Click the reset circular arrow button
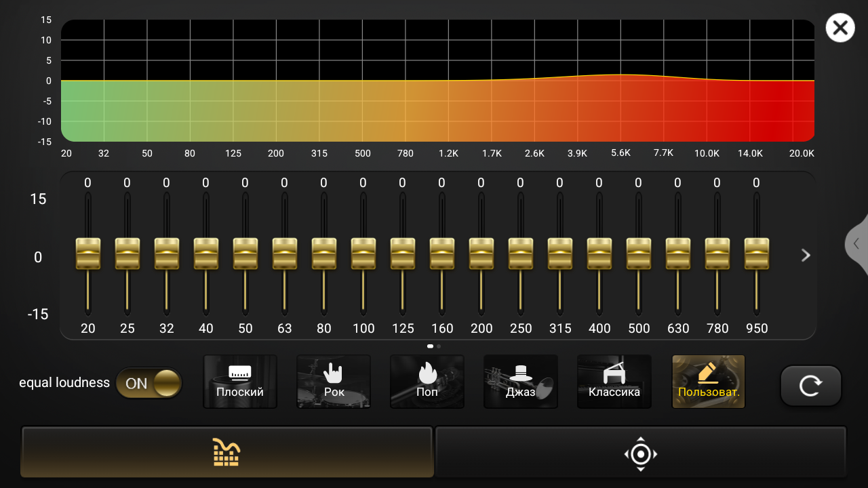 coord(810,386)
